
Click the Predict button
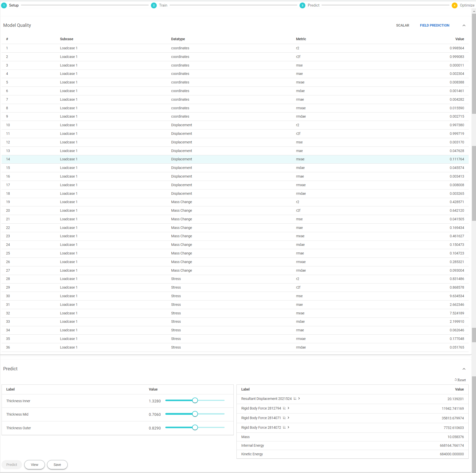12,465
